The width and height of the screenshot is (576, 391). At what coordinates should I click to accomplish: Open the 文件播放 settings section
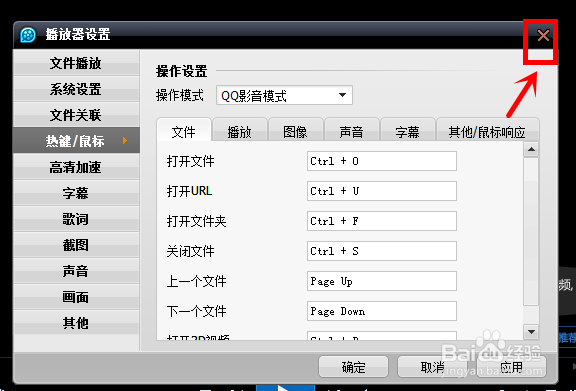(76, 63)
